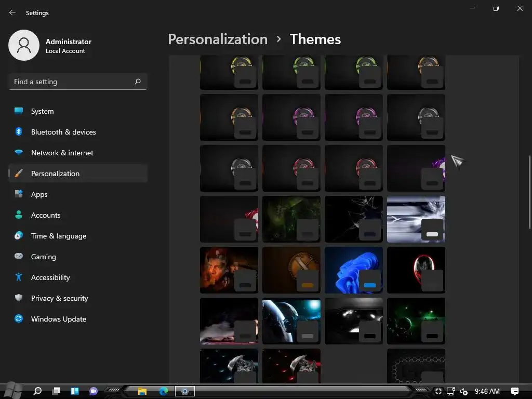
Task: Go to Network & internet settings
Action: coord(78,153)
